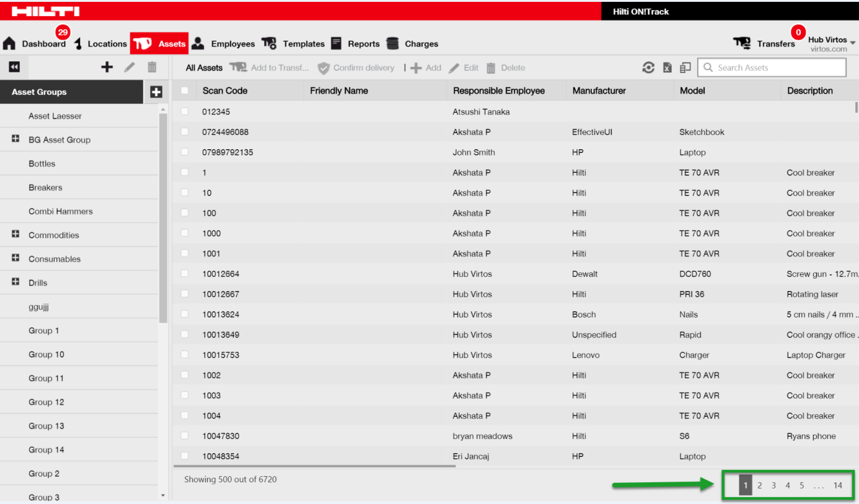Click the asset groups vertical scrollbar
This screenshot has height=504, width=859.
164,217
